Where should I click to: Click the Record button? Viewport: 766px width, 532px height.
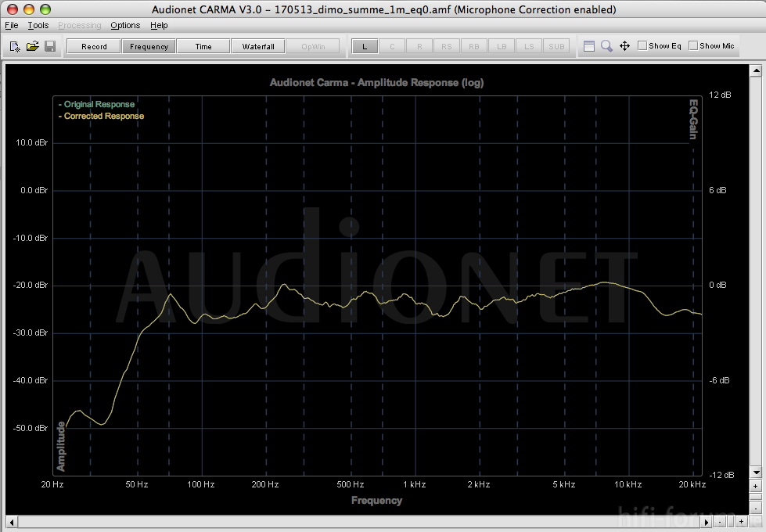point(94,46)
